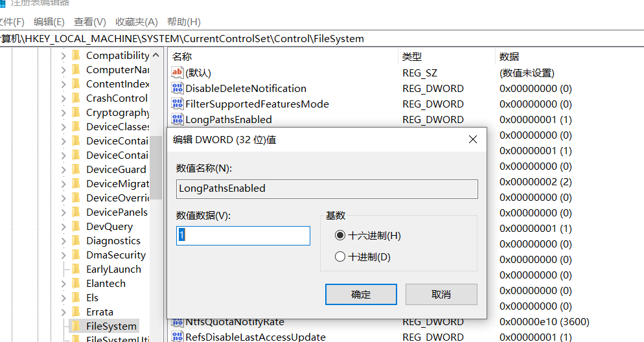Click the FileSystem folder icon
This screenshot has width=644, height=342.
pyautogui.click(x=76, y=326)
